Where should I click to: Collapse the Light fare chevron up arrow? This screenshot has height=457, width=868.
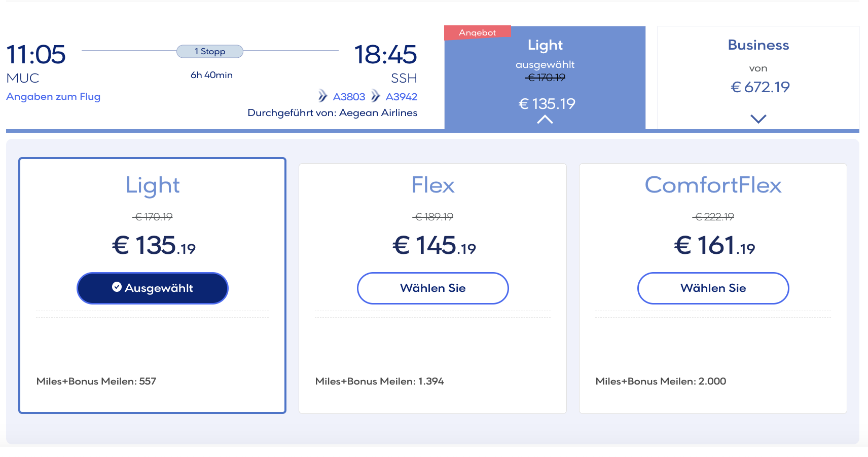tap(545, 120)
